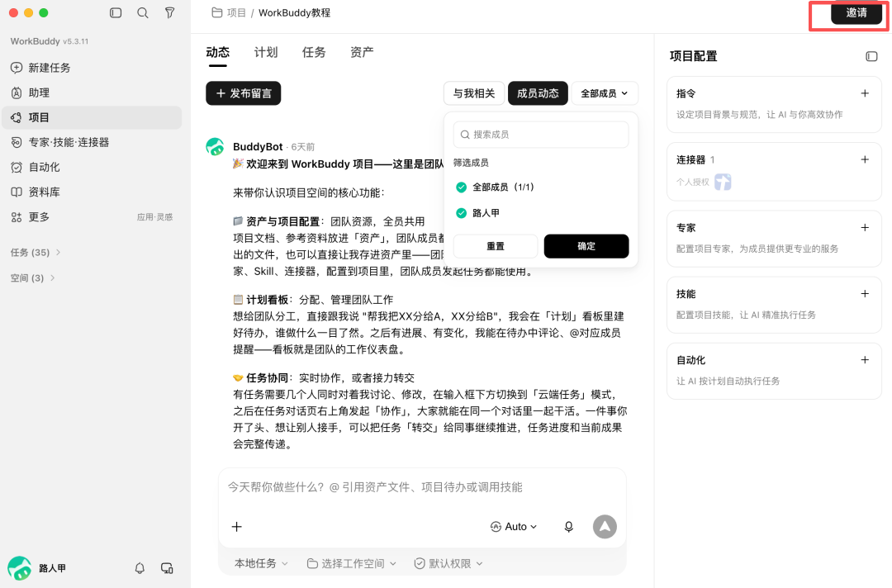The image size is (892, 588).
Task: Click the folder icon next to 项目 breadcrumb
Action: (x=216, y=12)
